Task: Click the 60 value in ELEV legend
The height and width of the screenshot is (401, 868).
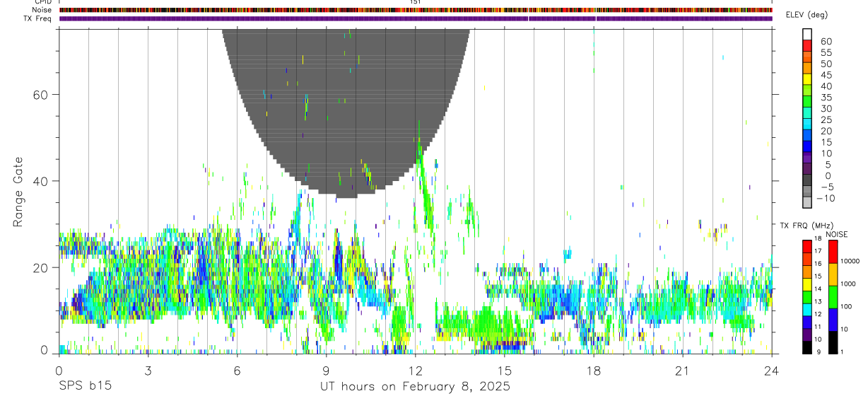Action: click(826, 41)
